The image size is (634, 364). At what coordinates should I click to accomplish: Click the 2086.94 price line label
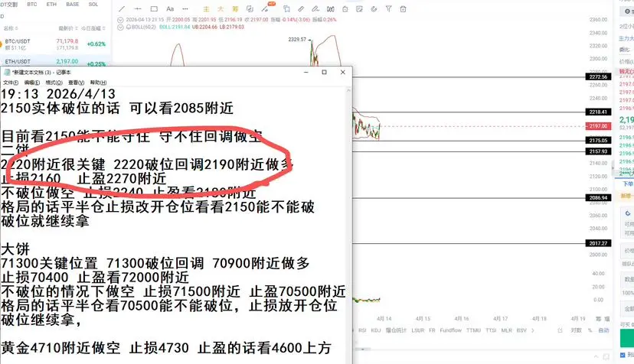[598, 198]
